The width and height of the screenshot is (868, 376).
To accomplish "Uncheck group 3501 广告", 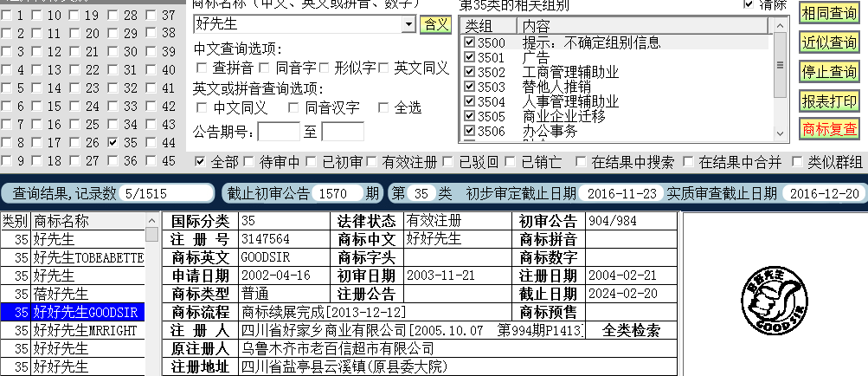I will [x=469, y=56].
